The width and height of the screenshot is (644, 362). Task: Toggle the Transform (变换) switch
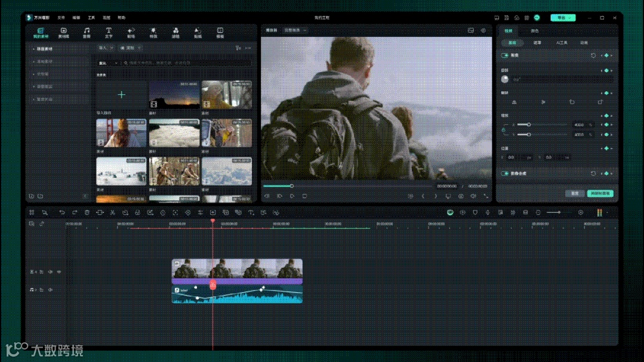click(x=505, y=55)
